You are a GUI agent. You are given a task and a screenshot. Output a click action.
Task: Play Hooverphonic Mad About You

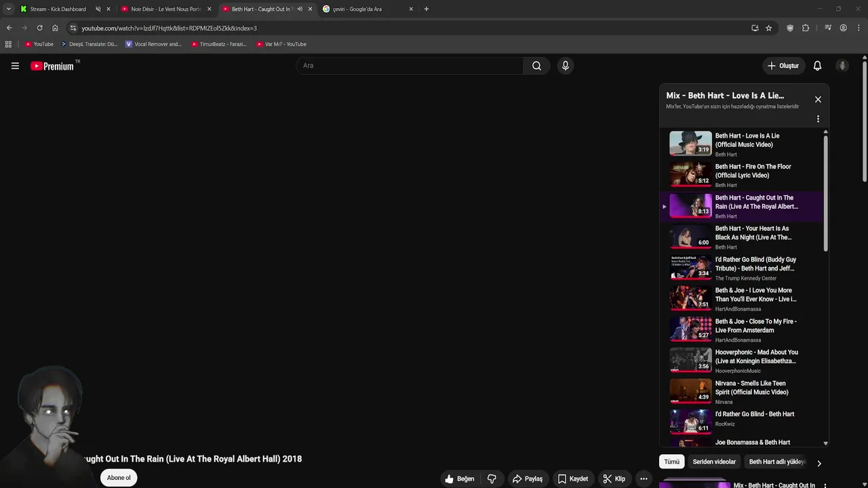743,361
